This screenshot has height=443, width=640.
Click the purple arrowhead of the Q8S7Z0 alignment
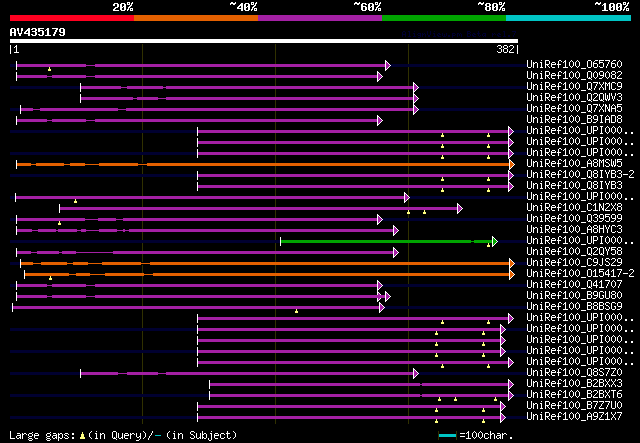(416, 374)
